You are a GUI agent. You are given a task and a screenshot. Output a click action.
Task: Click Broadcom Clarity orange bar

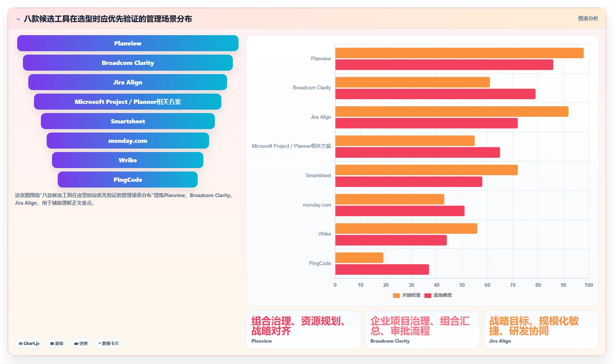point(413,82)
